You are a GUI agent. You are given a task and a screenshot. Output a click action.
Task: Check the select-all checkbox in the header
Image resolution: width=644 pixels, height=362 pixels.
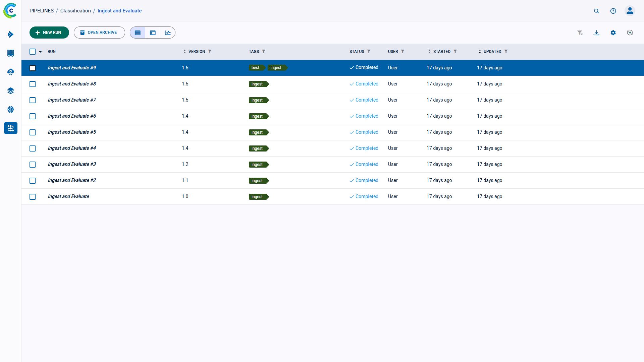pos(33,52)
